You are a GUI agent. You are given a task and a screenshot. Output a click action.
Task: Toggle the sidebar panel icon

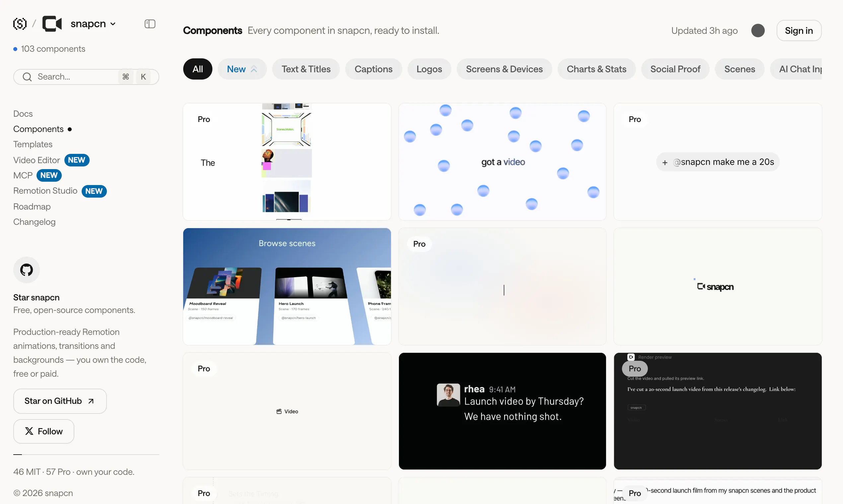coord(150,24)
